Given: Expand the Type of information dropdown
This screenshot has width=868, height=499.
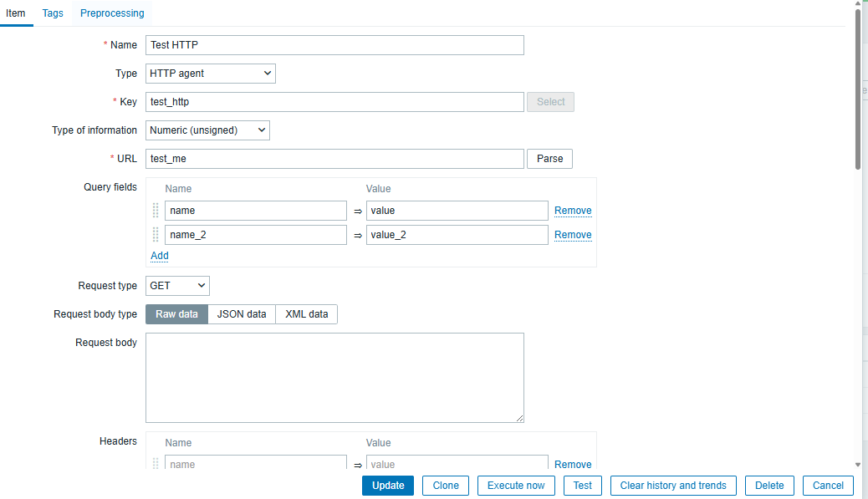Looking at the screenshot, I should pos(207,130).
